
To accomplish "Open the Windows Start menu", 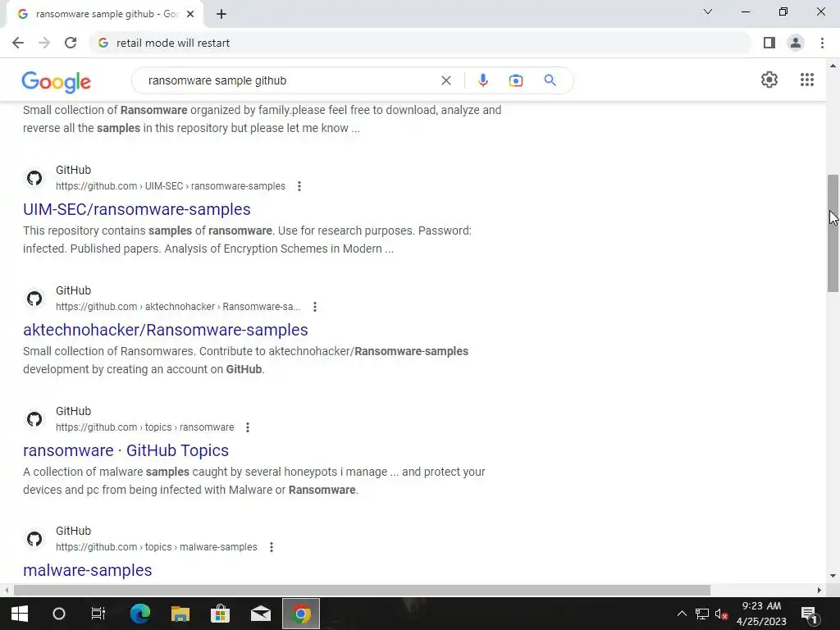I will (x=20, y=614).
